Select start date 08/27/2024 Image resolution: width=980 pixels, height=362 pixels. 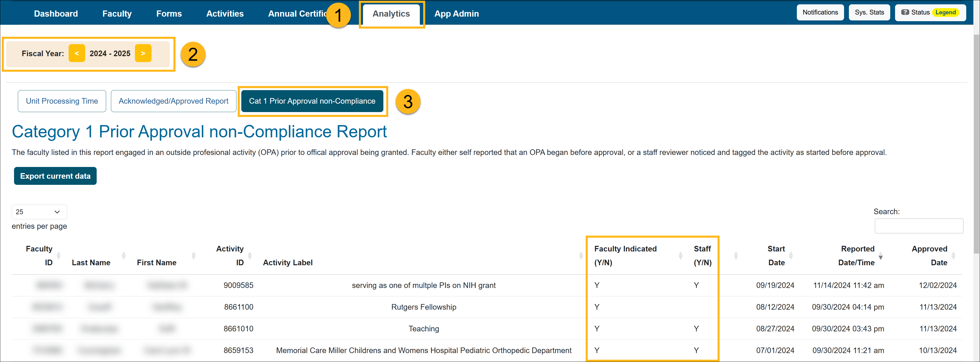click(x=775, y=329)
